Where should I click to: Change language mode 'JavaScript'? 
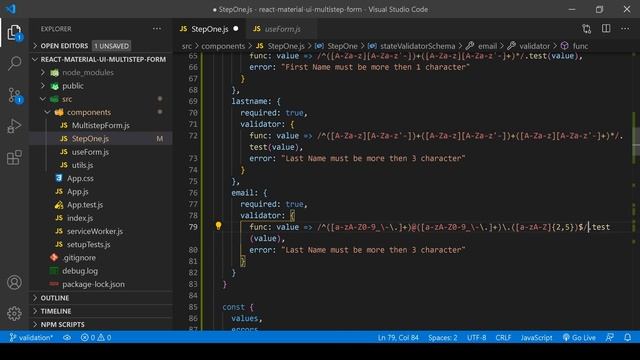[x=536, y=338]
